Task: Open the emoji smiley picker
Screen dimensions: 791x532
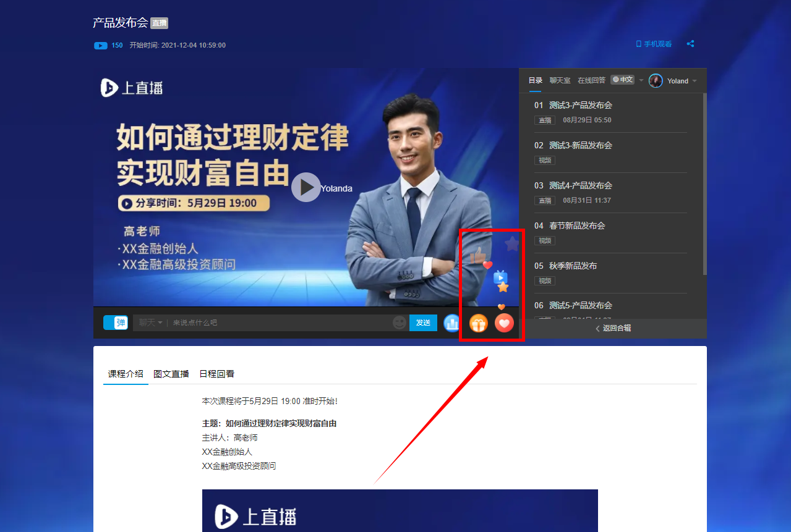Action: pos(400,323)
